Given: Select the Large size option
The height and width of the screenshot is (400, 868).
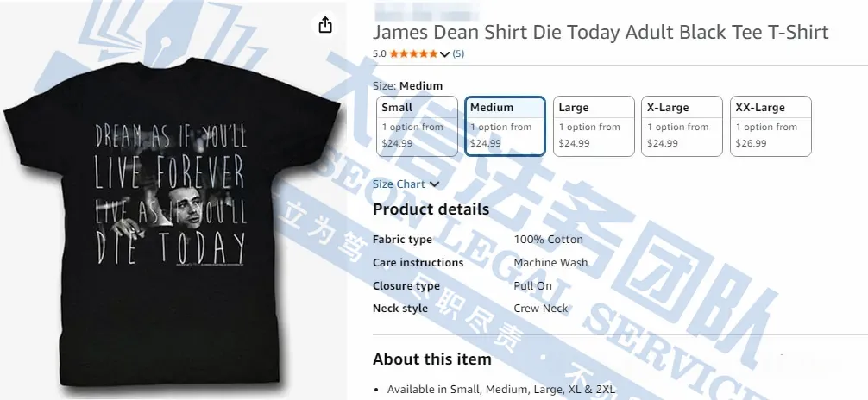Looking at the screenshot, I should click(x=594, y=126).
